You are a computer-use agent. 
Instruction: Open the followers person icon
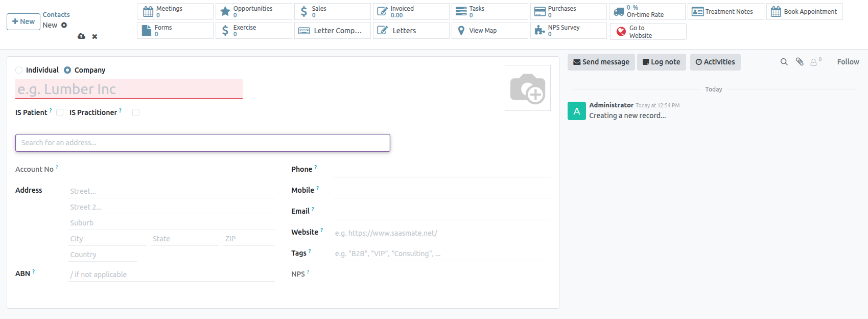pos(814,62)
